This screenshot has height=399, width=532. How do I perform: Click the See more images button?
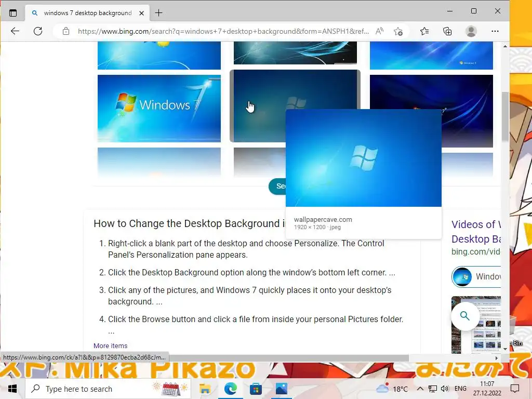277,187
